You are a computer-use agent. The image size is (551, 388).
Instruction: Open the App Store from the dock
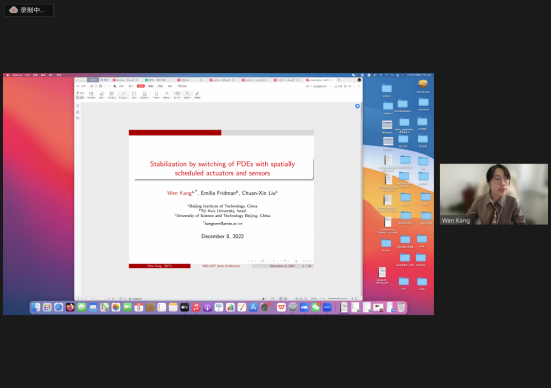(x=253, y=307)
